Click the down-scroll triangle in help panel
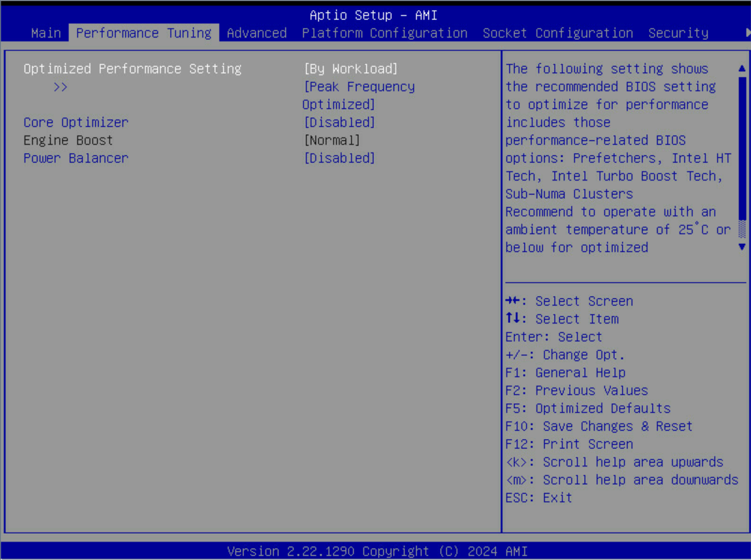751x560 pixels. [743, 246]
